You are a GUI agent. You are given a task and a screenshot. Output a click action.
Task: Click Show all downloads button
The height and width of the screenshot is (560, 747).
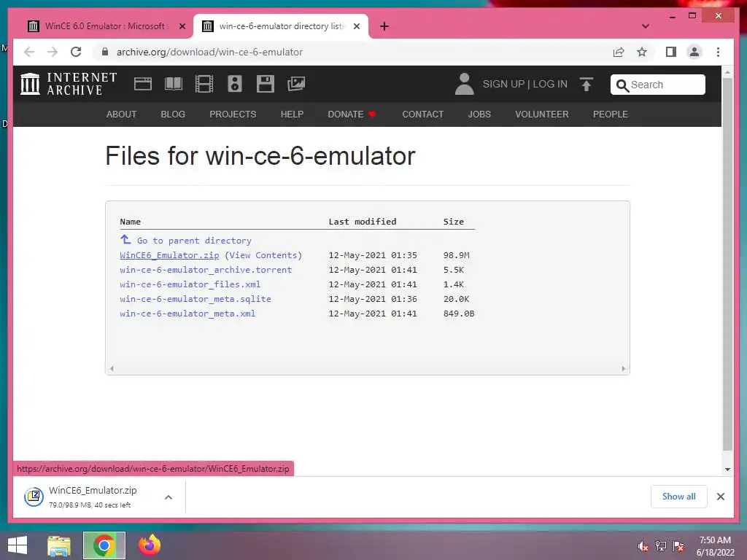click(x=679, y=497)
